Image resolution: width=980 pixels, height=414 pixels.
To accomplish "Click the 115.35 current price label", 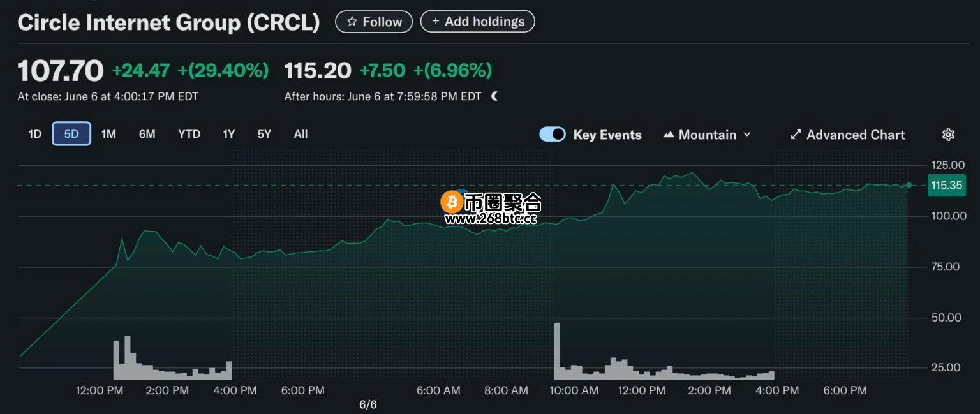I will click(946, 186).
